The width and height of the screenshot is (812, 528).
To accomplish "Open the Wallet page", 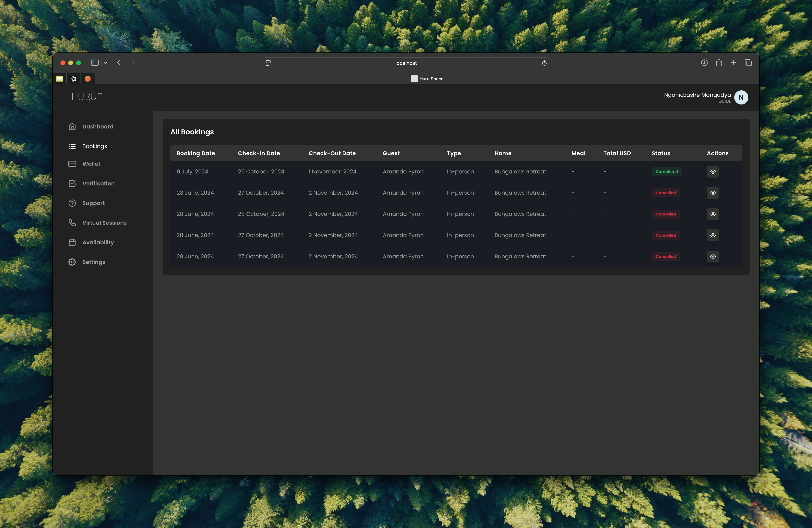I will [x=91, y=164].
